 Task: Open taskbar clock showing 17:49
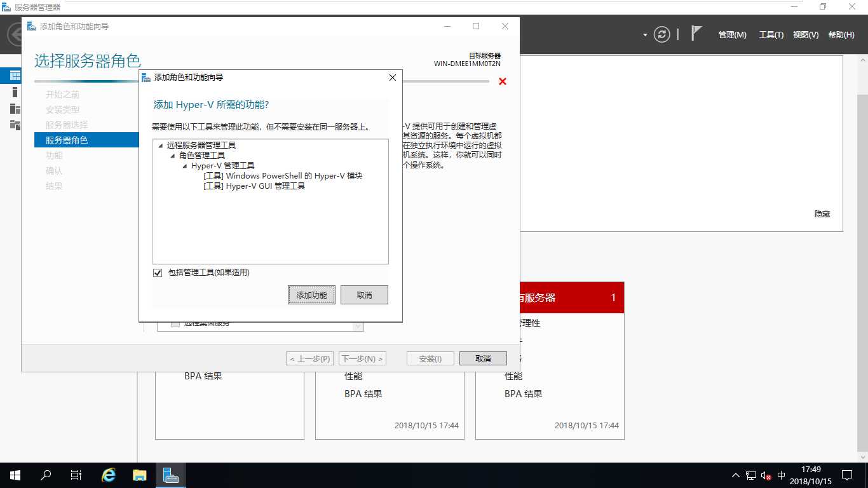[x=810, y=475]
